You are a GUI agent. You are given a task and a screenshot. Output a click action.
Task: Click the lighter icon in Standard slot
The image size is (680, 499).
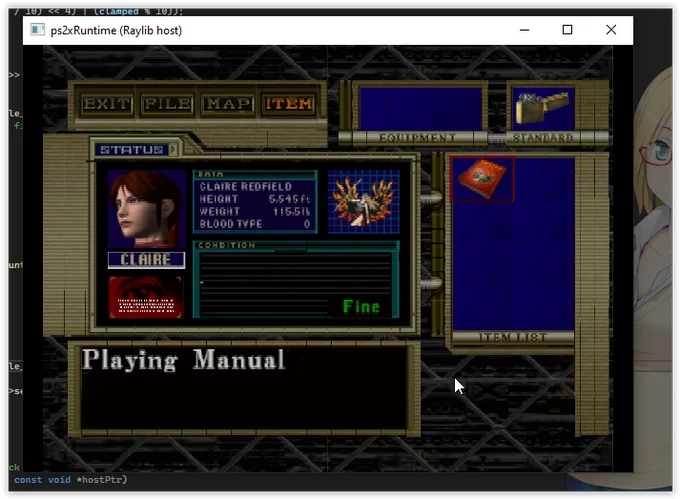coord(543,108)
